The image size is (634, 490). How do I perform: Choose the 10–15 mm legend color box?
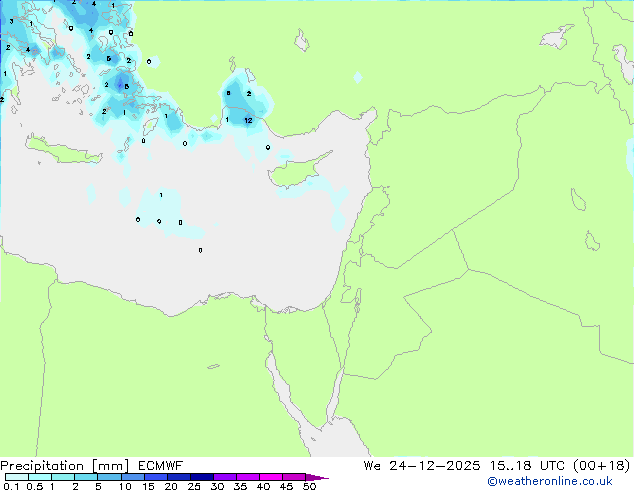click(133, 477)
